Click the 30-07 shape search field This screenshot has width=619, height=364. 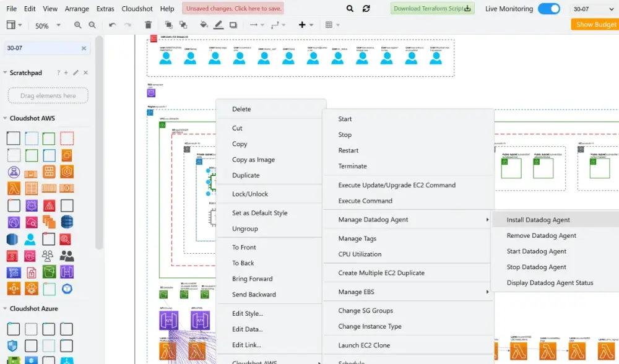(x=42, y=48)
